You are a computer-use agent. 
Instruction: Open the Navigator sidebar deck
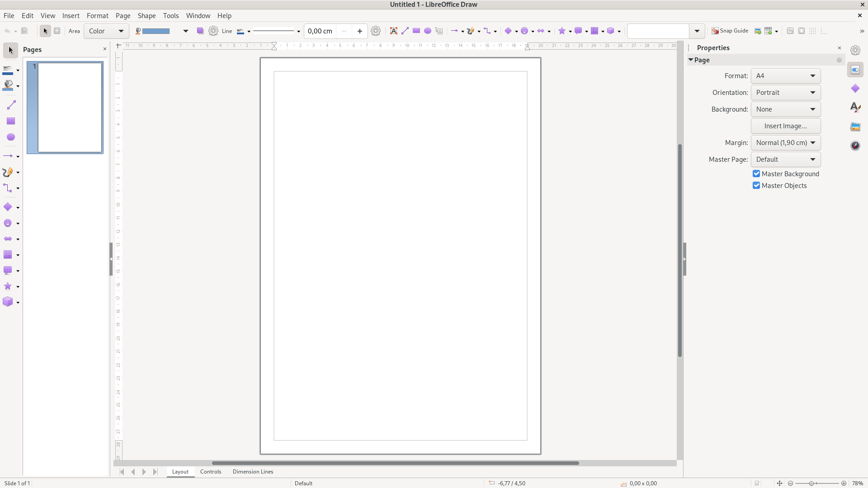855,145
